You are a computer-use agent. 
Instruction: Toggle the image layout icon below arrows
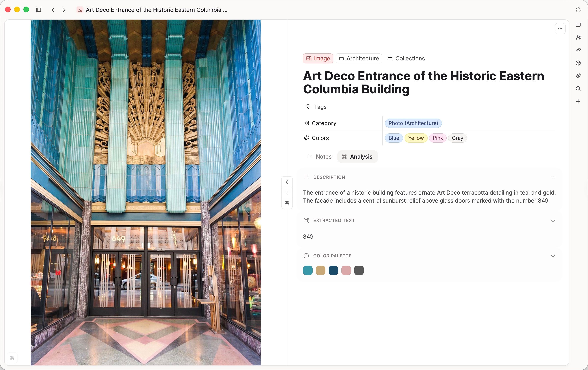[x=287, y=203]
